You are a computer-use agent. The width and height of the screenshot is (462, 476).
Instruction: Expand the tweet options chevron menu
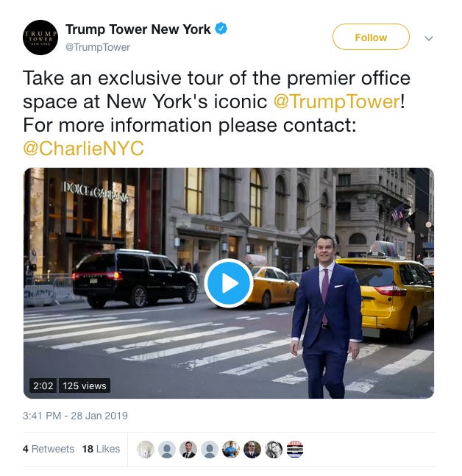click(429, 38)
